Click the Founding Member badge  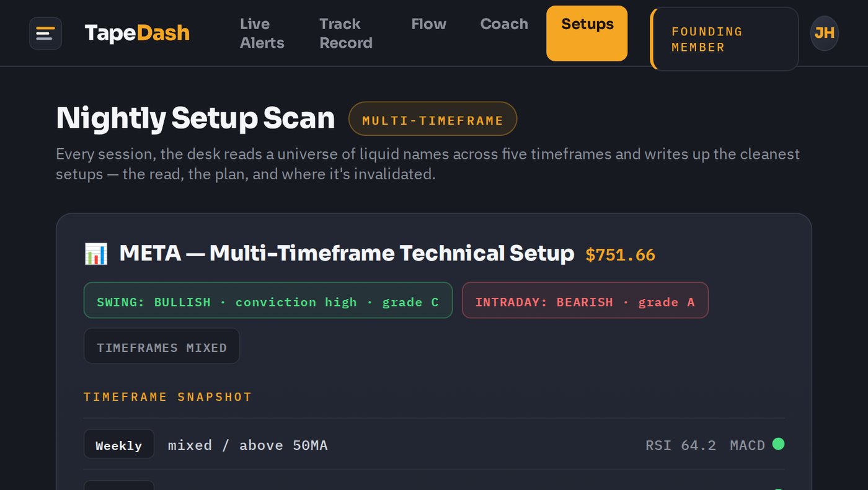pyautogui.click(x=724, y=39)
